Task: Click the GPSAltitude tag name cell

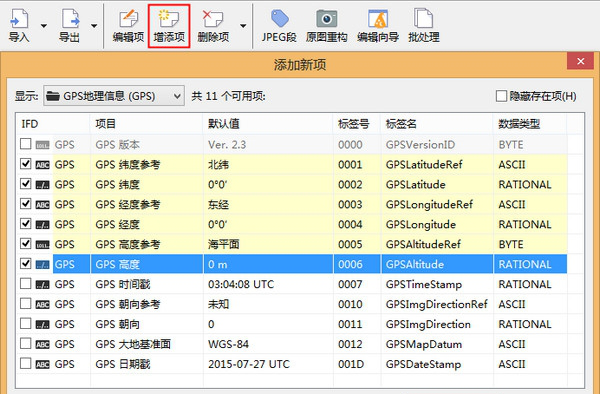Action: click(x=415, y=264)
